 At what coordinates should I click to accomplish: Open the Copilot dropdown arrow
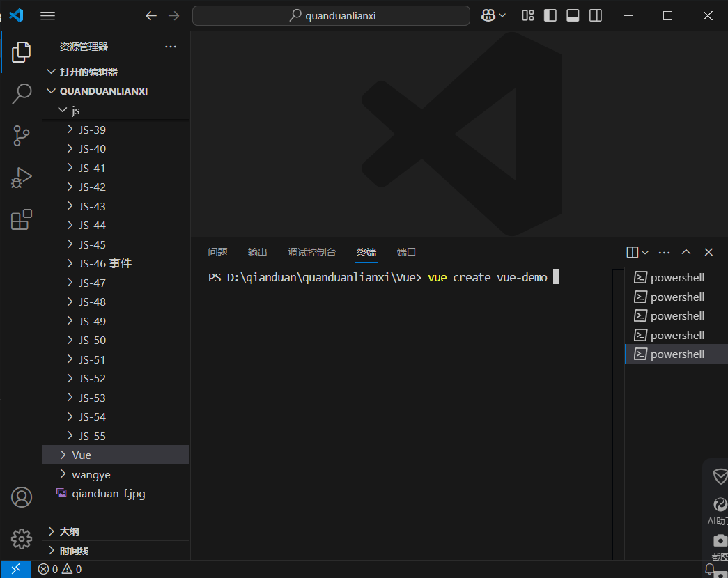pyautogui.click(x=502, y=16)
